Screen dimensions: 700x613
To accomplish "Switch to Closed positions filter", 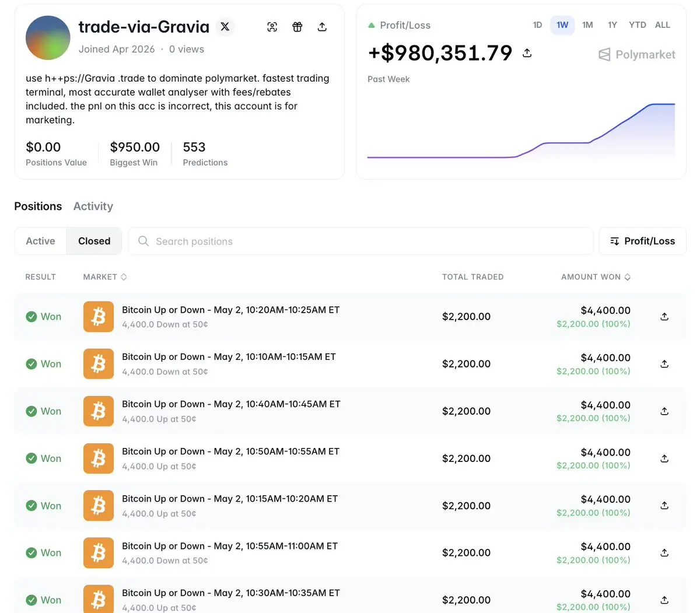I will [x=94, y=241].
